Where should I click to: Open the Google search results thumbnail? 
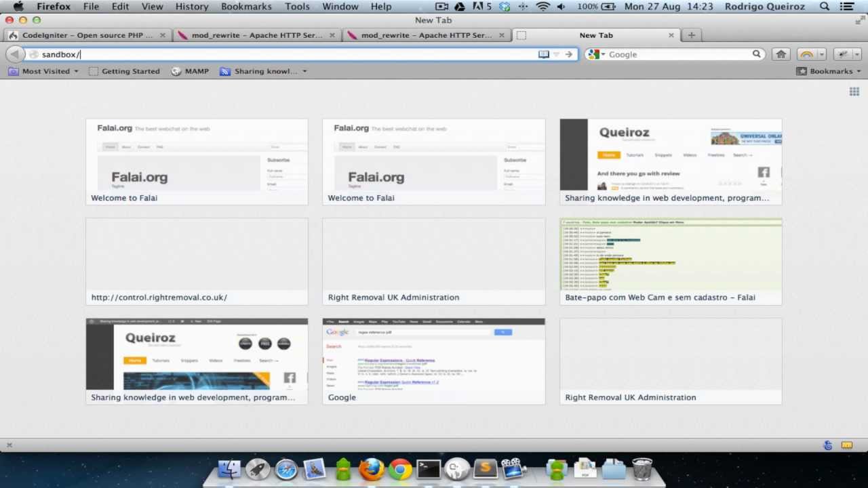pos(433,361)
